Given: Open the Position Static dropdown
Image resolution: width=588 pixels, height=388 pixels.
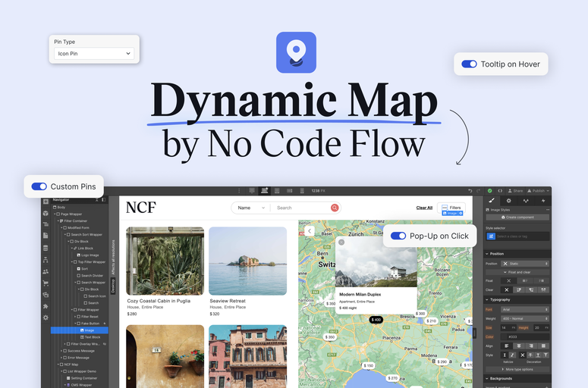Looking at the screenshot, I should (525, 264).
